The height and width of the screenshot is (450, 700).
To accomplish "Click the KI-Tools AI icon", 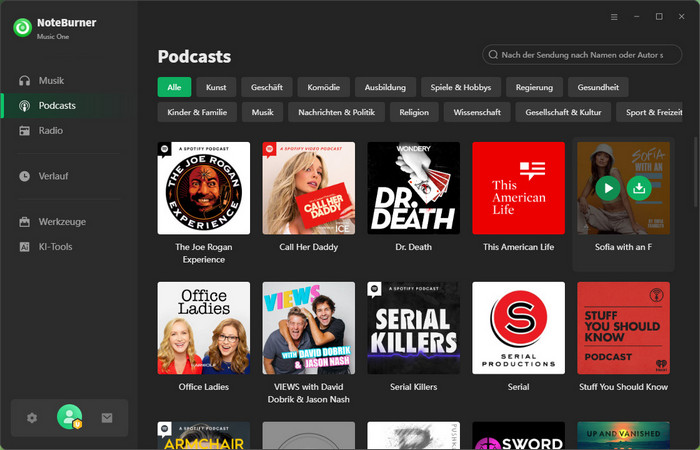I will [25, 247].
